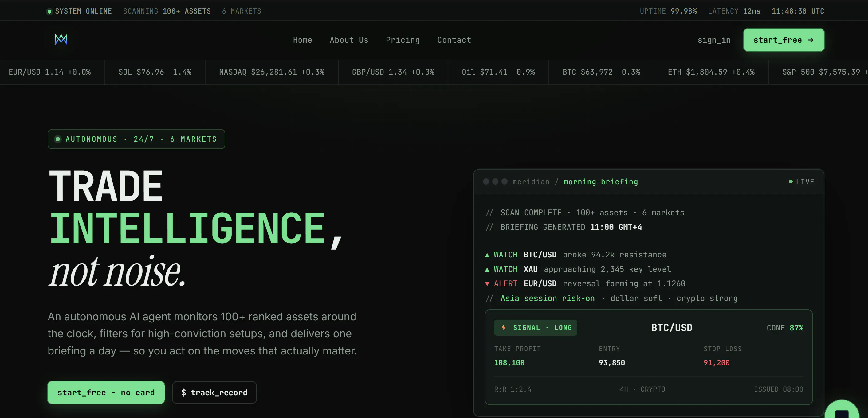Click the green System Online status dot
868x418 pixels.
point(49,11)
